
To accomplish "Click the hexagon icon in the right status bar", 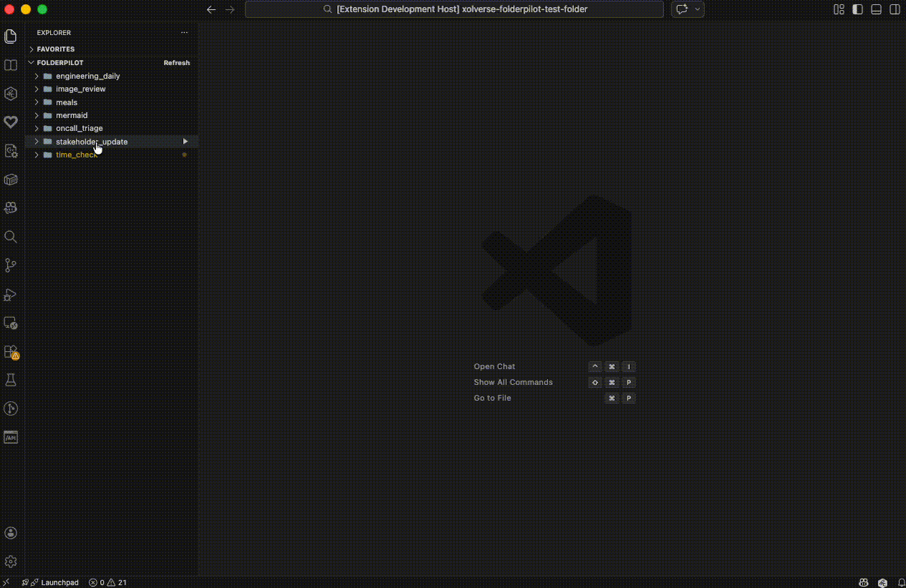I will (x=882, y=582).
